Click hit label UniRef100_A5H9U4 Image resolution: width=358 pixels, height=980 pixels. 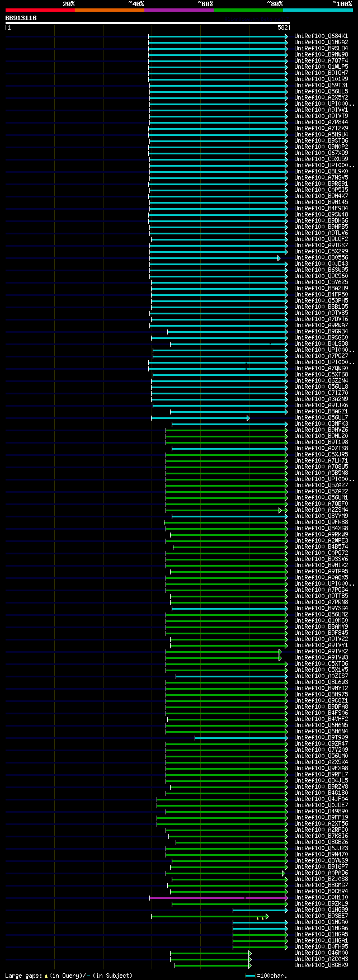(321, 135)
